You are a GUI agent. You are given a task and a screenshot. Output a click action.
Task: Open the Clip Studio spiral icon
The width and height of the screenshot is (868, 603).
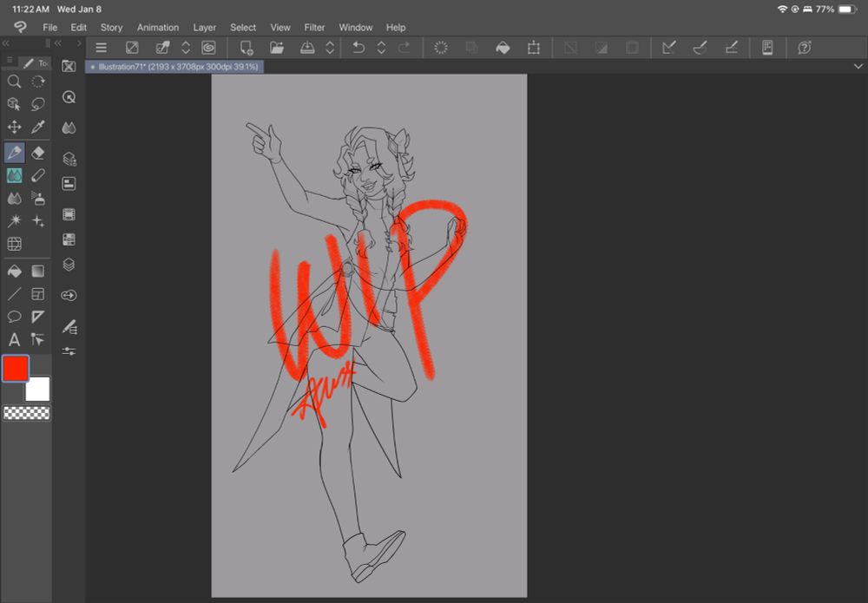click(x=208, y=48)
